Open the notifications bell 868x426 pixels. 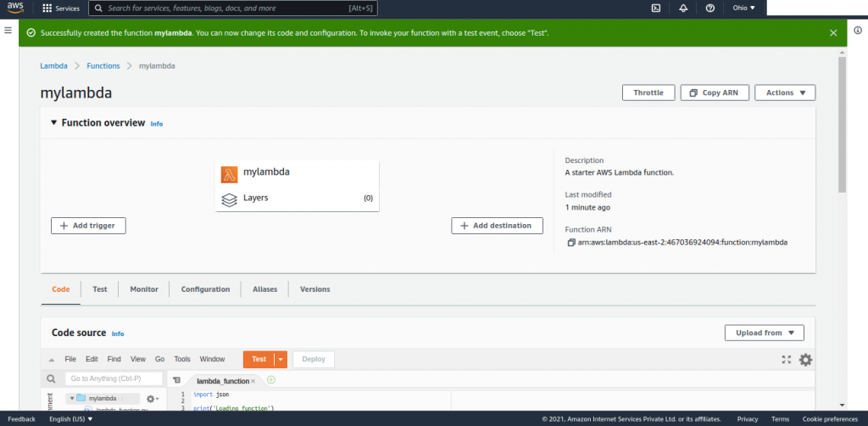[683, 8]
